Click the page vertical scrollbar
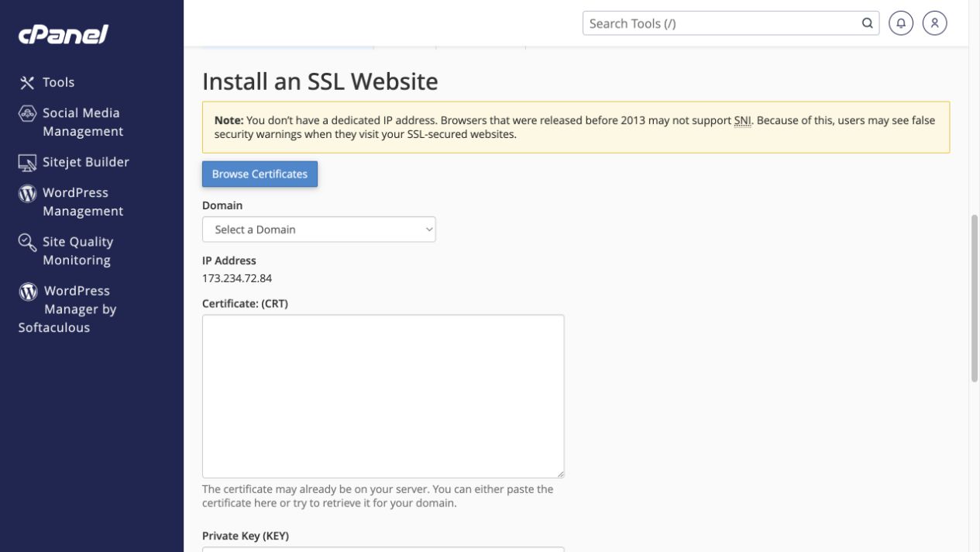The image size is (980, 552). coord(975,298)
